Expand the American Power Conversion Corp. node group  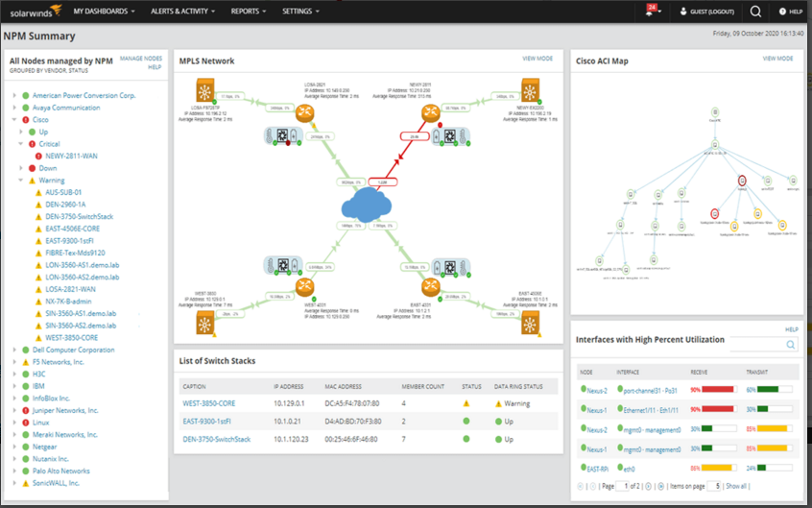tap(14, 95)
